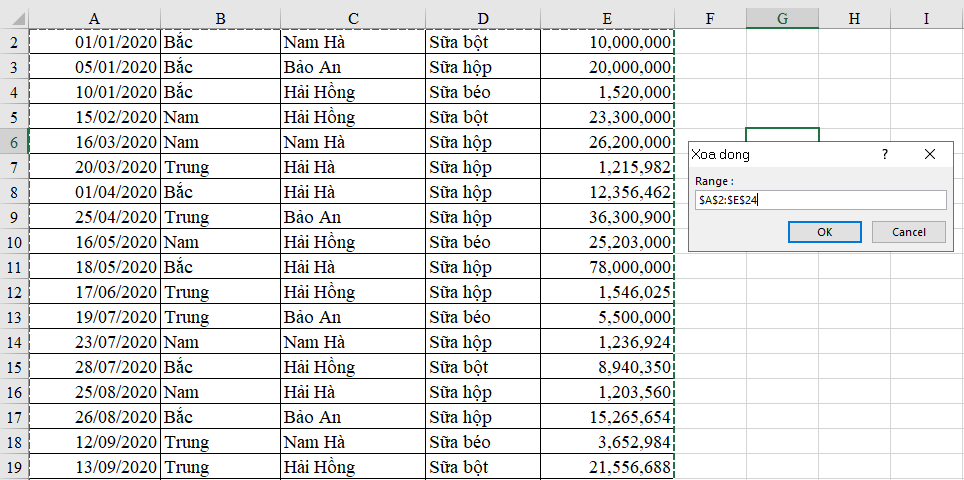The width and height of the screenshot is (964, 480).
Task: Click the Xoa dong dialog title bar
Action: coord(780,155)
